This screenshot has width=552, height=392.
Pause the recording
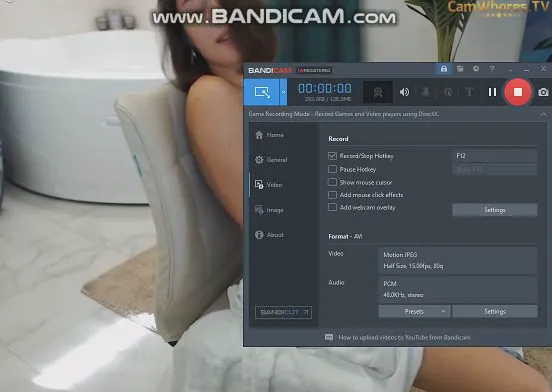492,92
